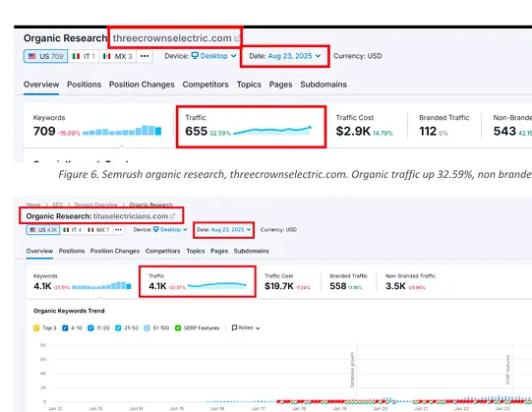The height and width of the screenshot is (412, 532).
Task: Expand the Device Desktop dropdown in top report
Action: click(x=213, y=56)
